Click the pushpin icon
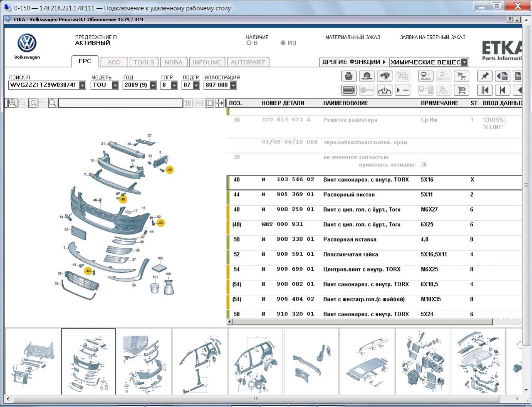 [485, 76]
